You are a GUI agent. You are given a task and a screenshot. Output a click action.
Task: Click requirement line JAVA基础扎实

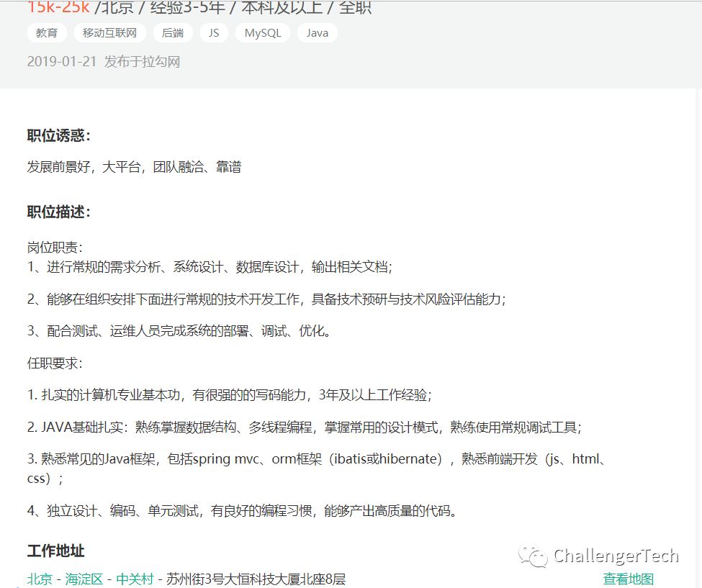305,427
